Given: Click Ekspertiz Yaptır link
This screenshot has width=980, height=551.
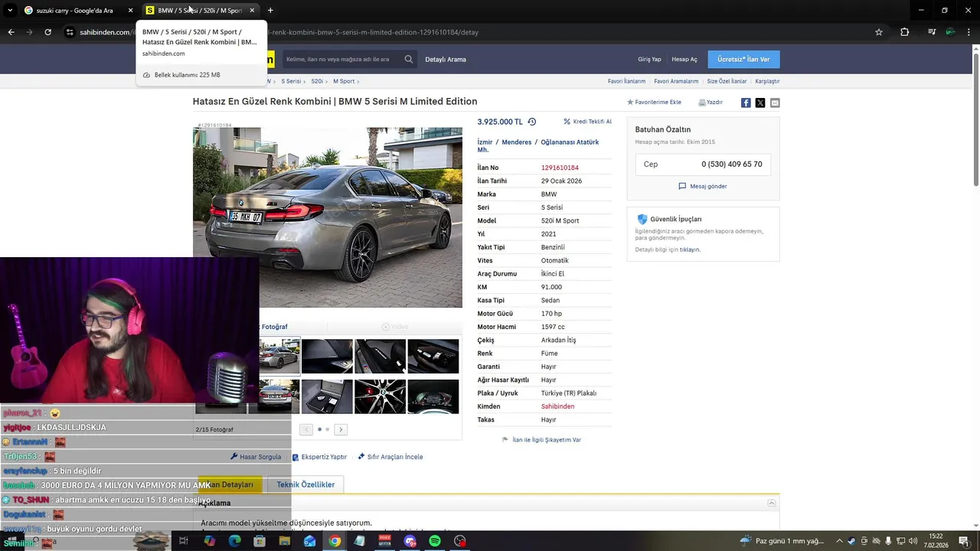Looking at the screenshot, I should point(319,457).
